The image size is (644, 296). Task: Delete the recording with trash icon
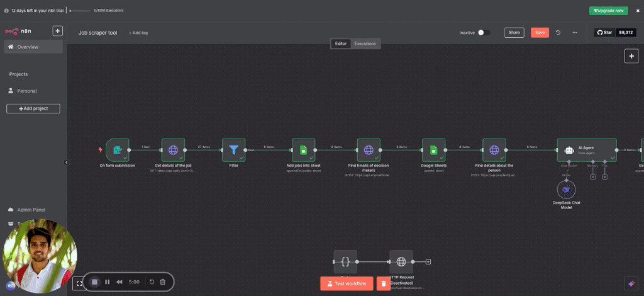(x=163, y=282)
